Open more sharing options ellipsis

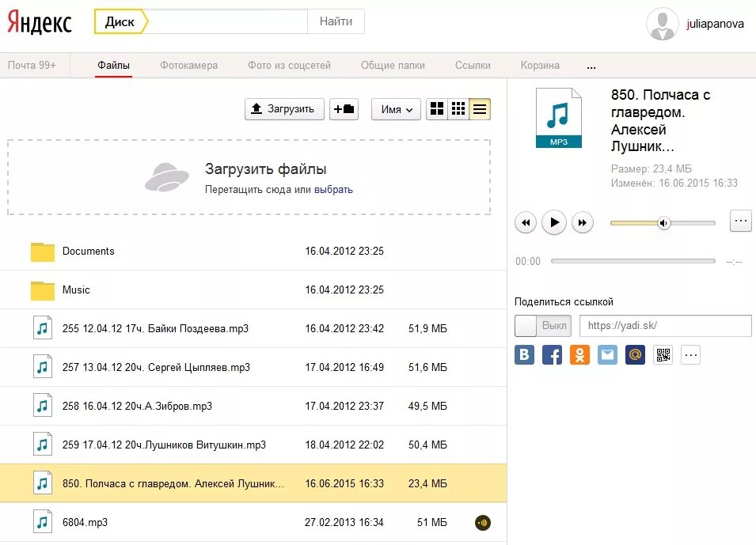point(690,355)
